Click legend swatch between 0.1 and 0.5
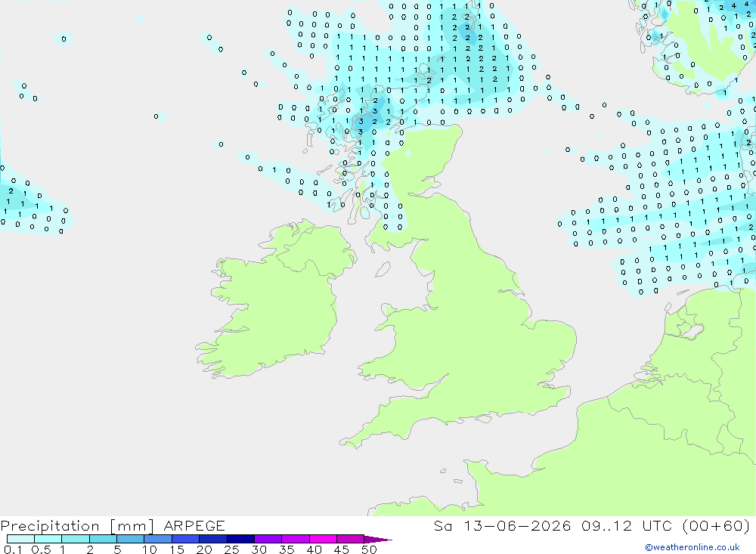756x554 pixels. [20, 539]
